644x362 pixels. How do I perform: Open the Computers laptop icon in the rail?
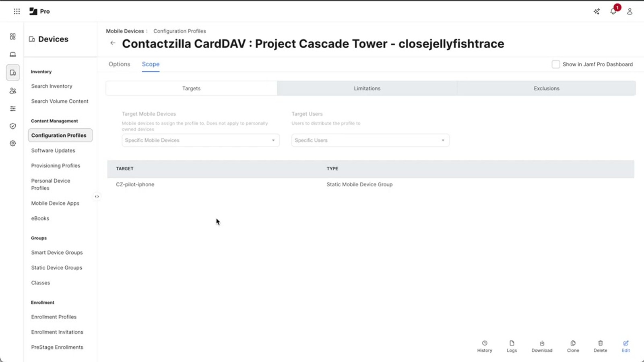[x=13, y=54]
